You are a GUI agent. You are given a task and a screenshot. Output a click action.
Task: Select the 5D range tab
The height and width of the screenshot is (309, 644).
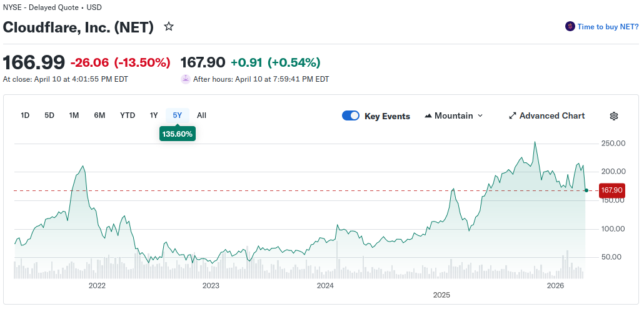49,115
